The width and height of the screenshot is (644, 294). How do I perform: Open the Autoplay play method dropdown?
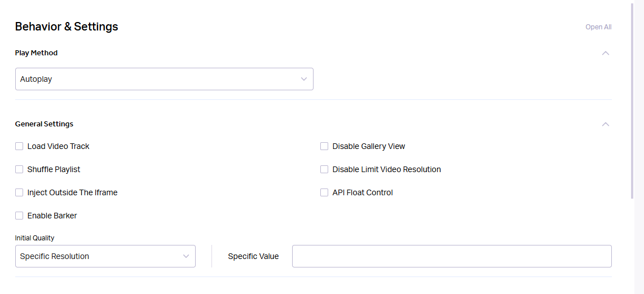pyautogui.click(x=164, y=79)
